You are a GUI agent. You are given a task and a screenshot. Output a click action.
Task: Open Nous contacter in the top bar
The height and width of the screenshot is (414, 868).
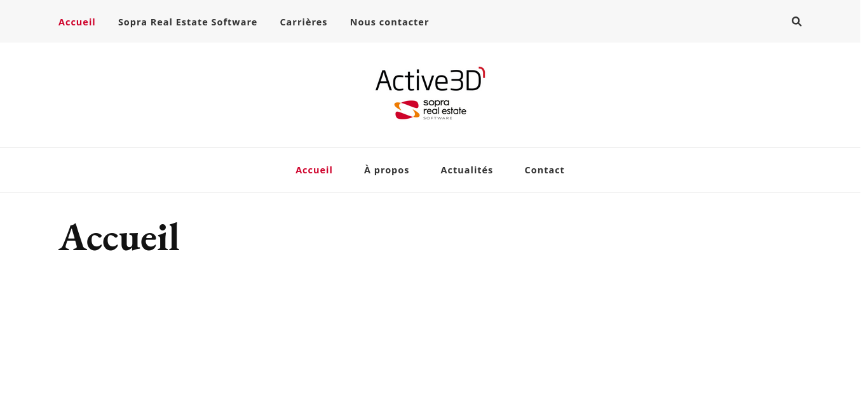click(x=390, y=22)
